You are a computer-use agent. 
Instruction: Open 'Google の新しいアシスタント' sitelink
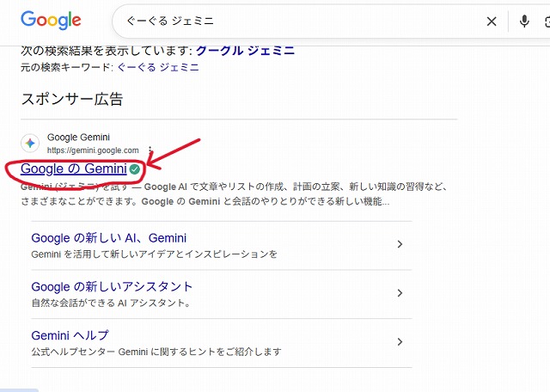[112, 286]
